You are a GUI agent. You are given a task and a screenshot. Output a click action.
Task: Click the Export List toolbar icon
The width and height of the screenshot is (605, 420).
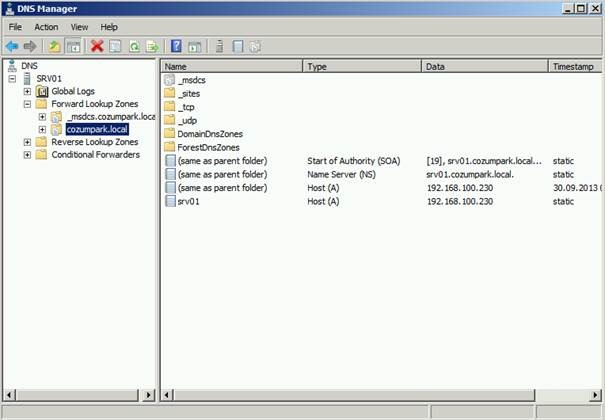152,47
